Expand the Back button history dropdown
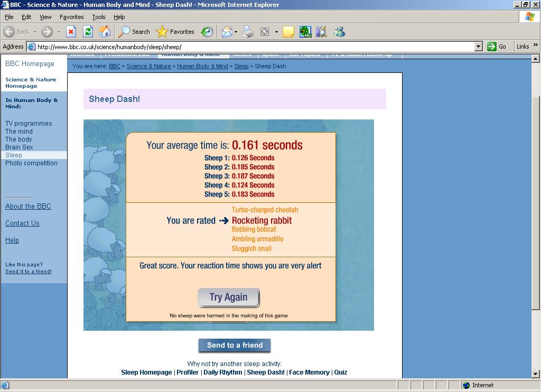Viewport: 541px width, 392px height. click(x=35, y=32)
